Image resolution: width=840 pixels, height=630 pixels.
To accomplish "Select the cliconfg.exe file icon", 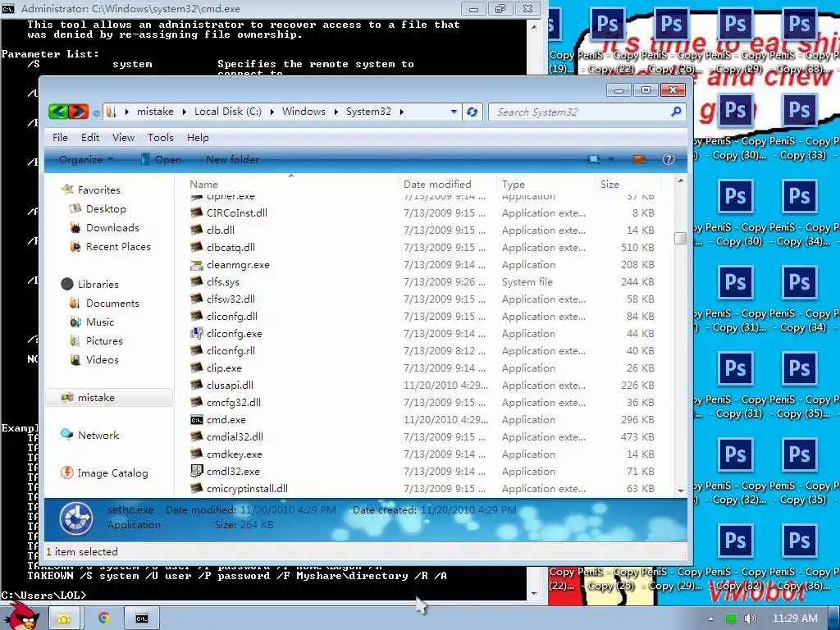I will [197, 333].
